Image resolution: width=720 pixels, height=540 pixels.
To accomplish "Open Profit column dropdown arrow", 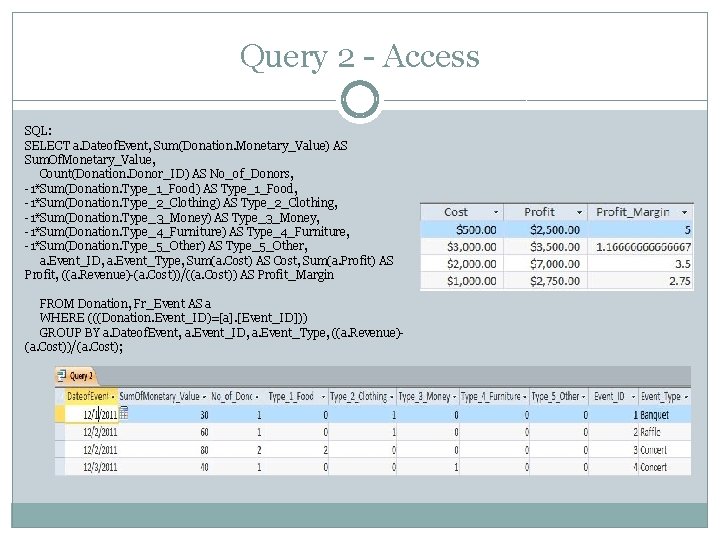I will (x=579, y=212).
